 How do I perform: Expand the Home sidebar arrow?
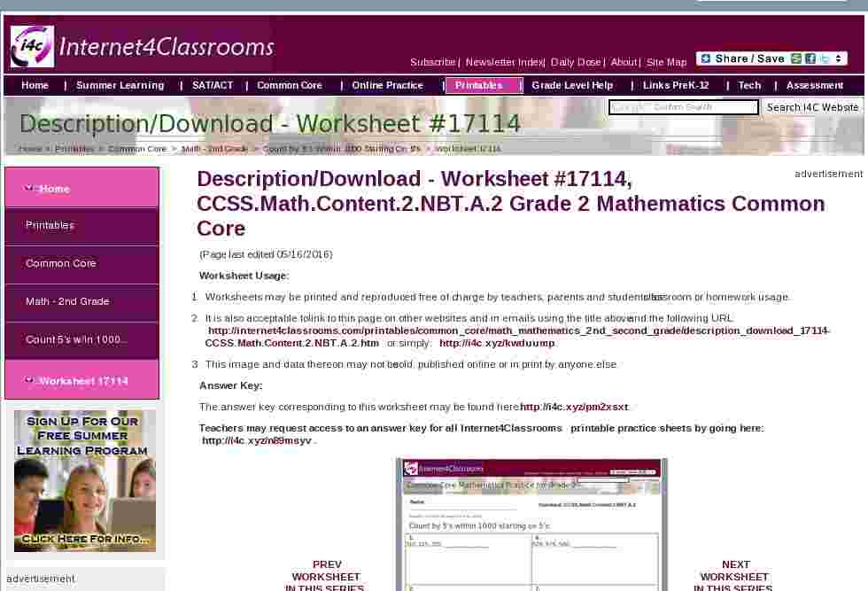coord(30,188)
